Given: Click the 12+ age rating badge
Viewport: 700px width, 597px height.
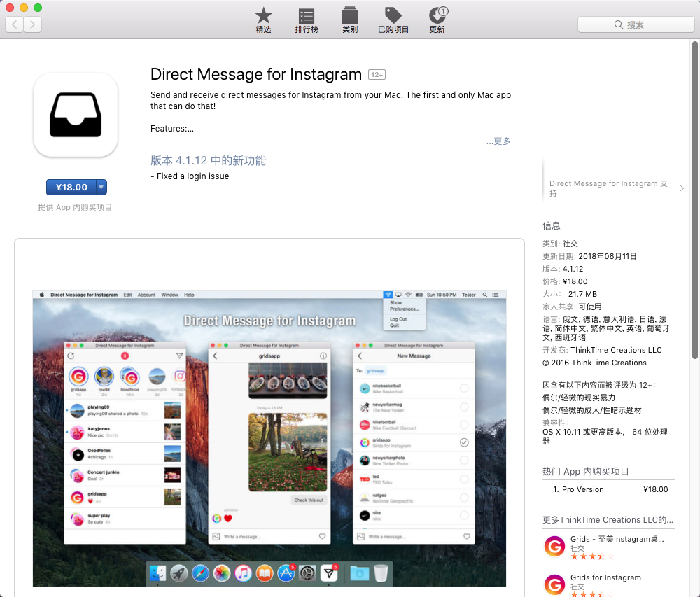Looking at the screenshot, I should click(x=377, y=75).
